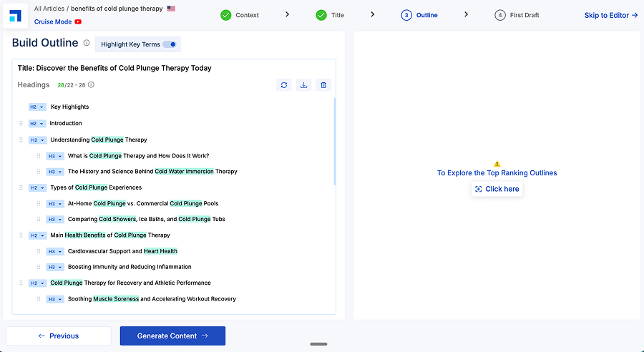Click the step 4 circle icon for First Draft
This screenshot has width=644, height=352.
point(500,15)
